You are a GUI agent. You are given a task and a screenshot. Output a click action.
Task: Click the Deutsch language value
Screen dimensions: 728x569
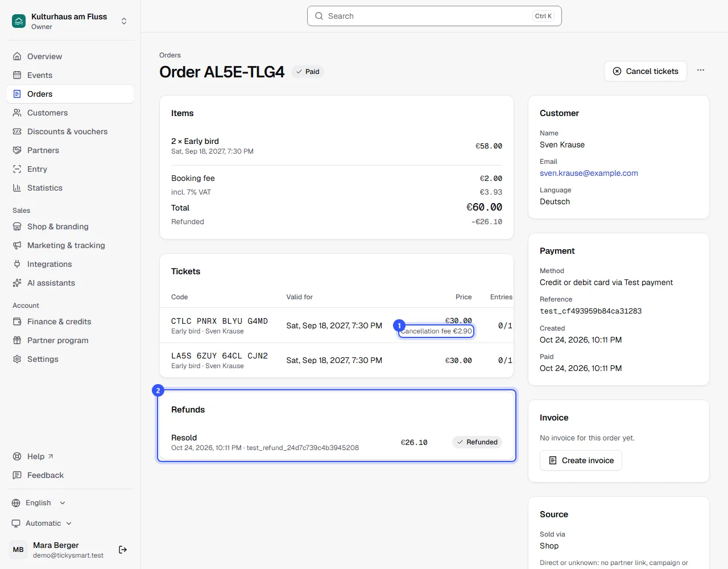[x=555, y=201]
